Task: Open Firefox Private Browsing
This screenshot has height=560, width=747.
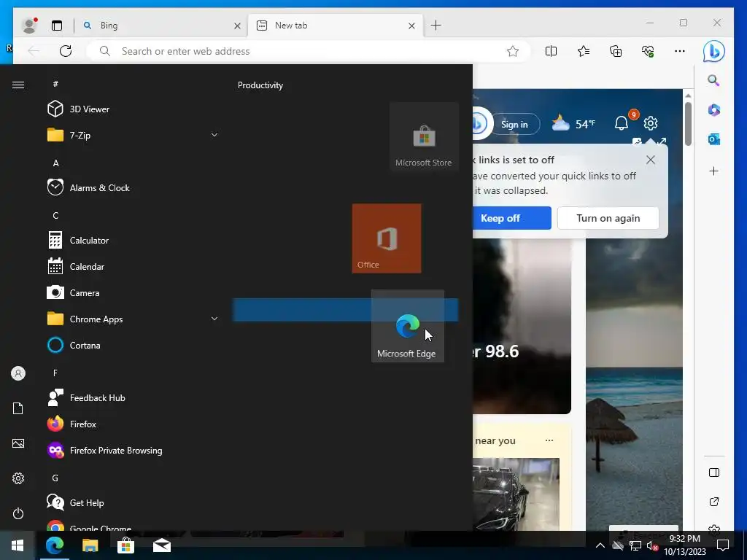Action: tap(133, 450)
